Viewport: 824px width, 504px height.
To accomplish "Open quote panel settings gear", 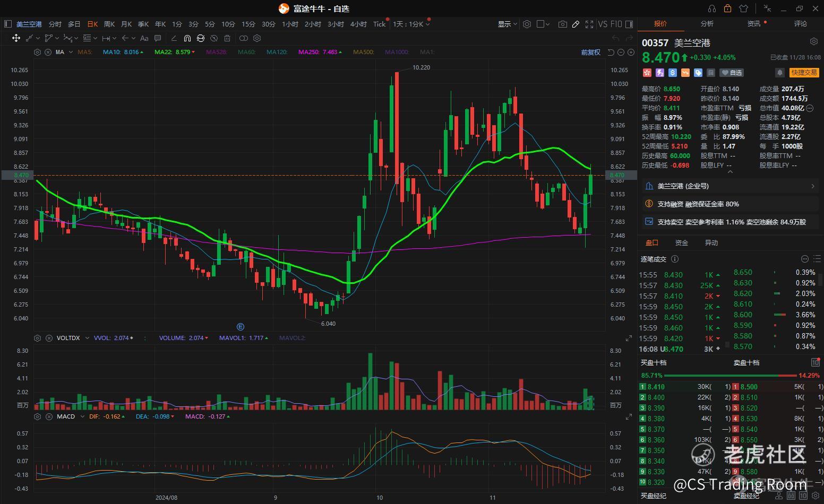I will click(x=813, y=41).
